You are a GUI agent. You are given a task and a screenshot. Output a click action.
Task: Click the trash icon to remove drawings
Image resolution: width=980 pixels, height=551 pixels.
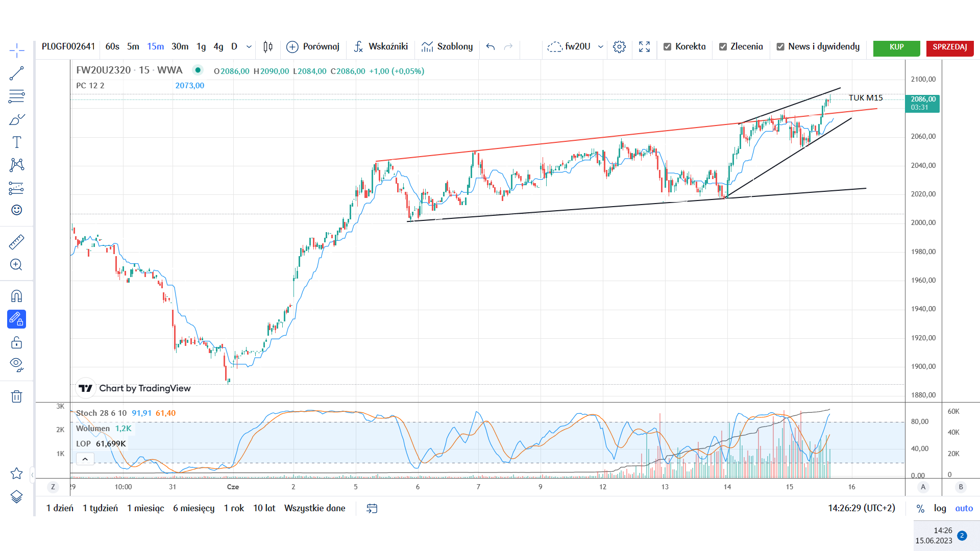pyautogui.click(x=16, y=396)
